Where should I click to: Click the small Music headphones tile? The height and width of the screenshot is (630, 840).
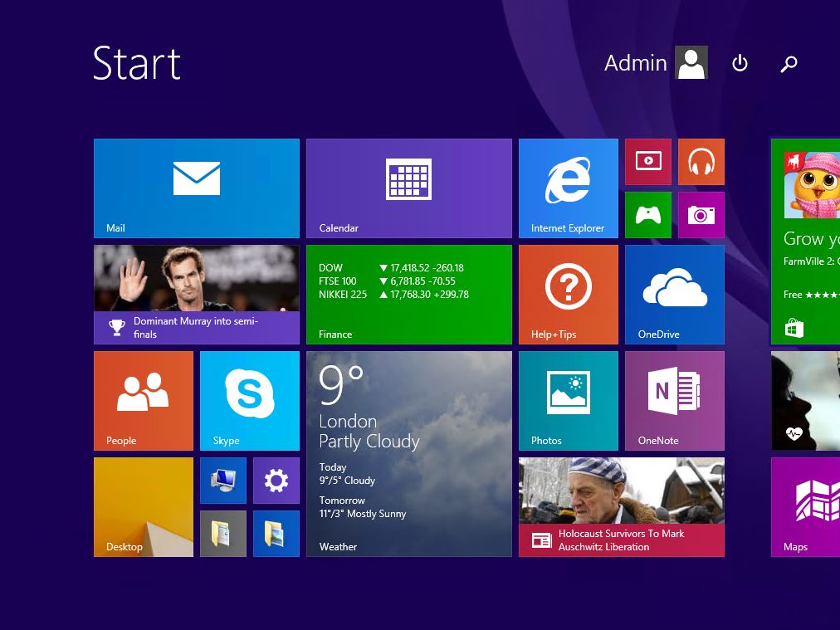[x=701, y=162]
